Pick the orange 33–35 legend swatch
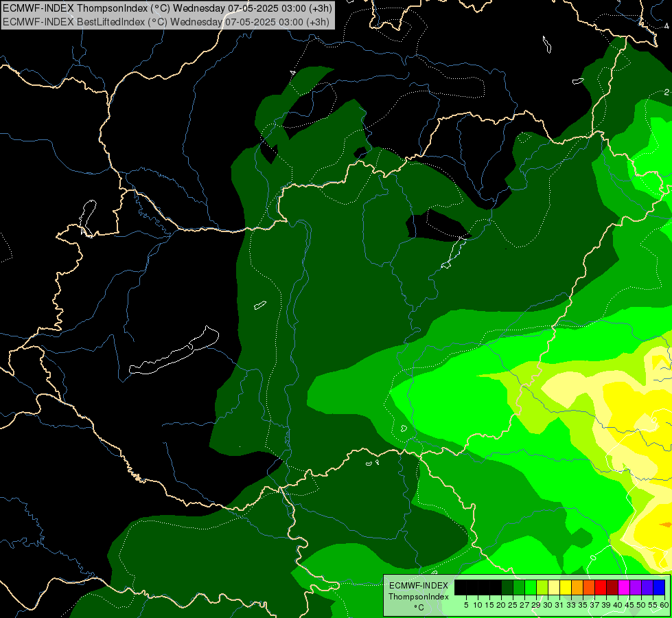The height and width of the screenshot is (618, 672). pos(578,587)
